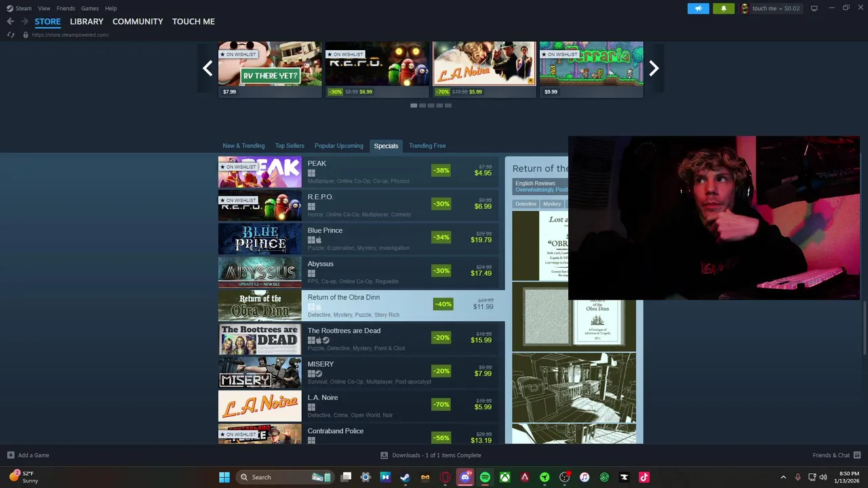The width and height of the screenshot is (868, 488).
Task: Enter Big Picture mode via monitor icon
Action: (x=814, y=8)
